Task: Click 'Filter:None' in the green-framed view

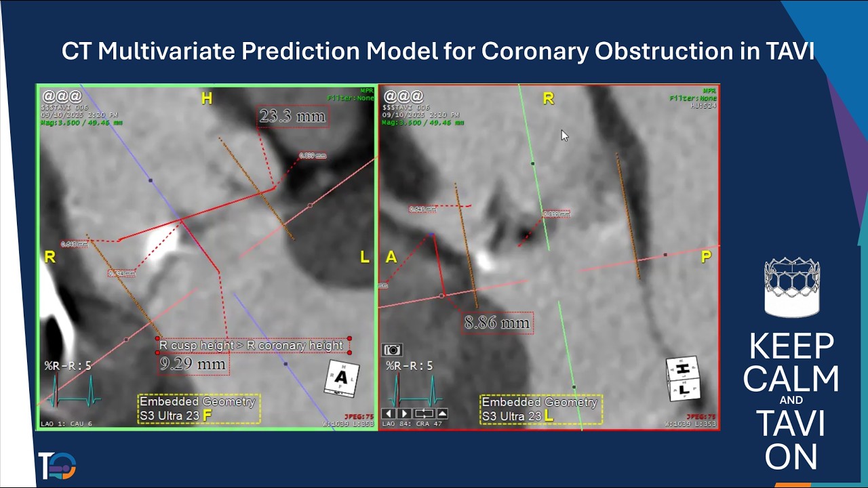Action: tap(351, 98)
